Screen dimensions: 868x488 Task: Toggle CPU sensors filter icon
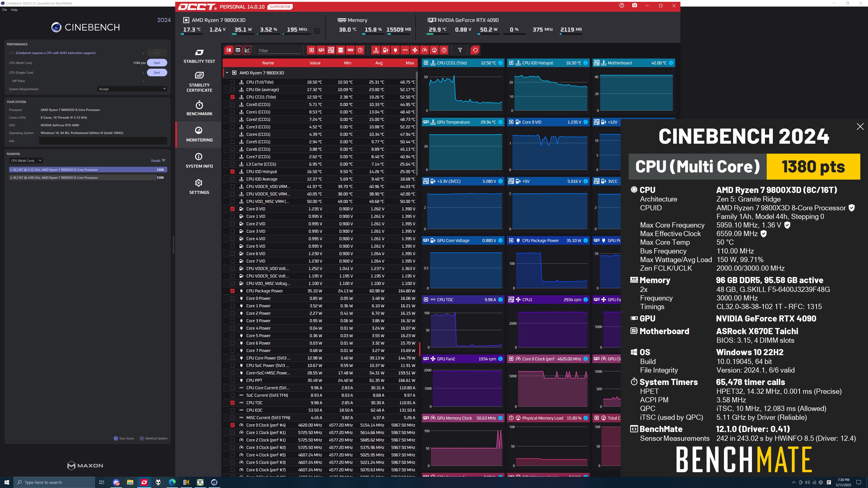311,50
